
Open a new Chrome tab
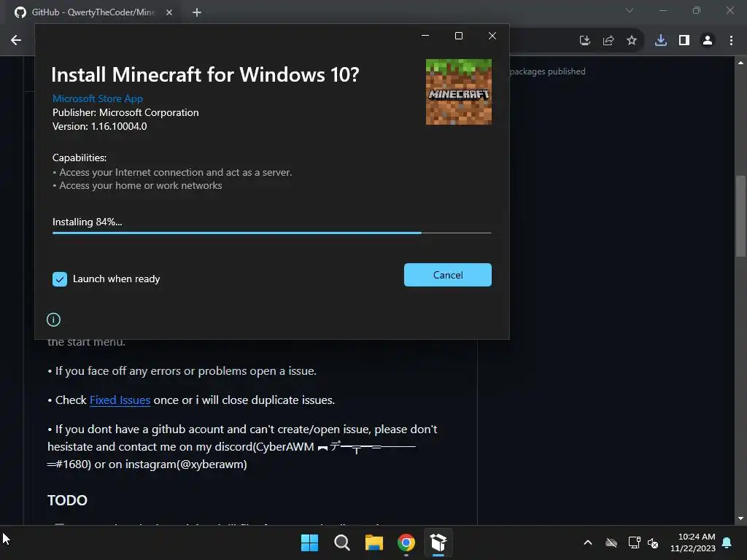point(197,12)
